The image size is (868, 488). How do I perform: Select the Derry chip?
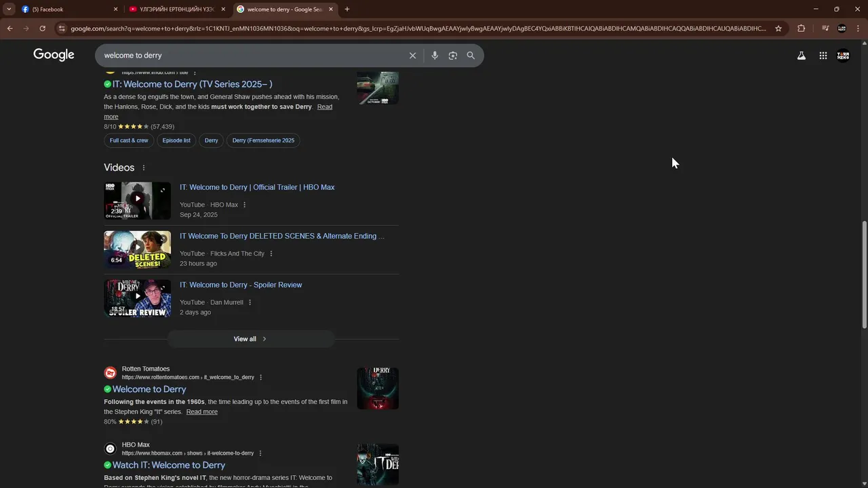[x=212, y=140]
